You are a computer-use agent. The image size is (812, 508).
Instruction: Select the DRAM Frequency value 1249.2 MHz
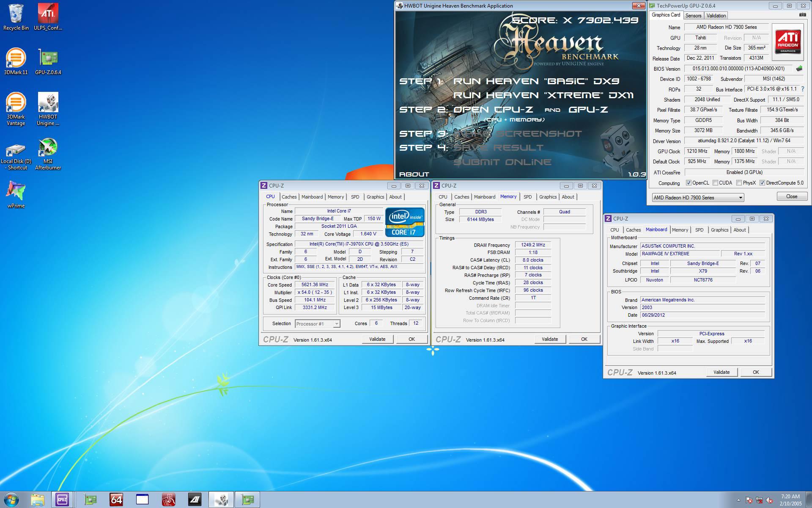(x=533, y=245)
